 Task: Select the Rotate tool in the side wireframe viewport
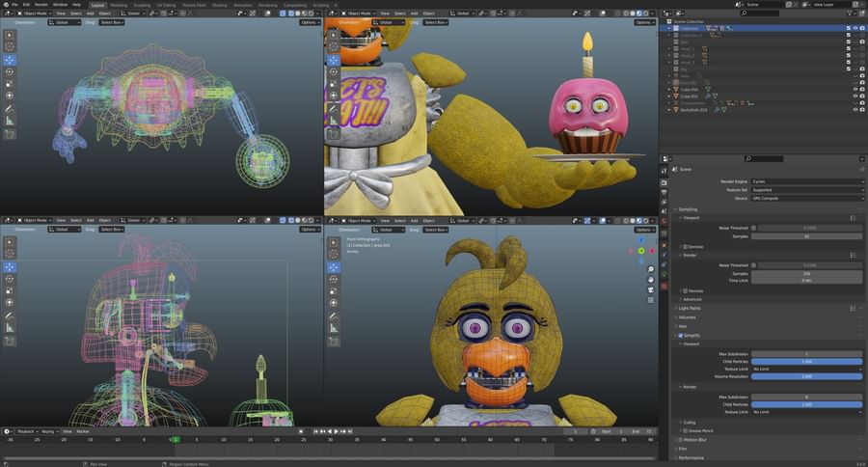(10, 279)
